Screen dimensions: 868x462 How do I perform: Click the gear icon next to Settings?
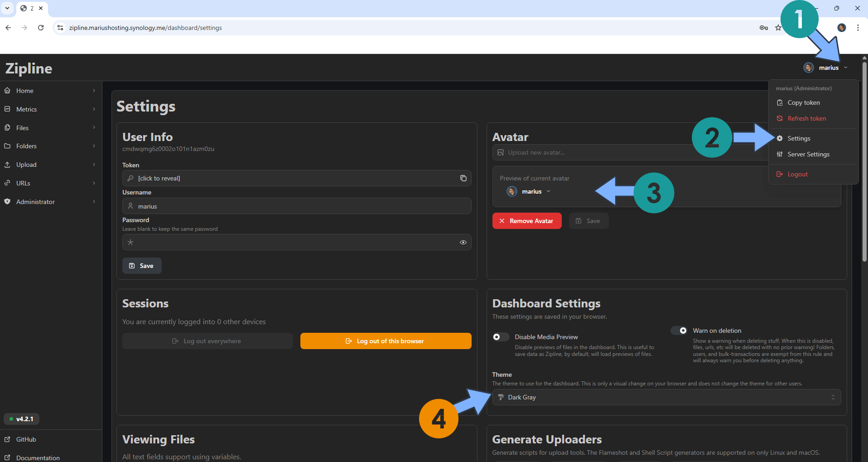[x=780, y=138]
